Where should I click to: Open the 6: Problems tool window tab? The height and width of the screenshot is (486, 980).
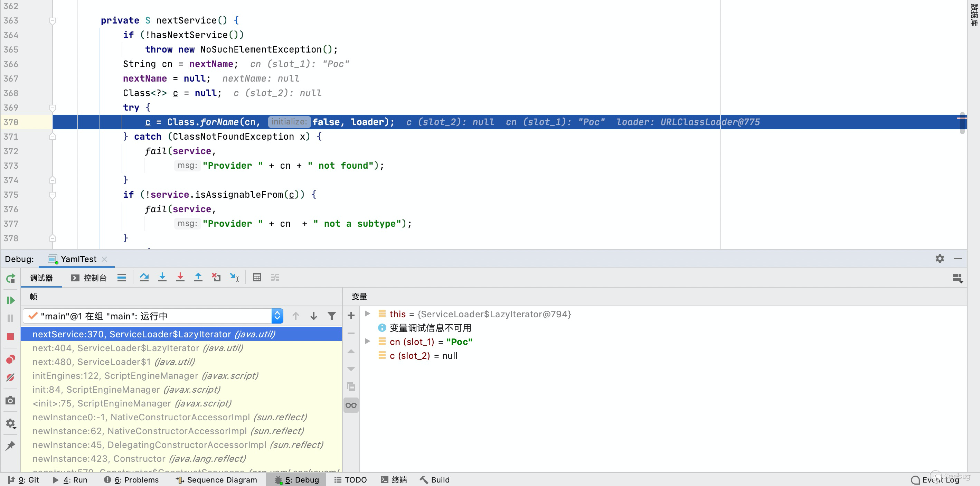[131, 479]
